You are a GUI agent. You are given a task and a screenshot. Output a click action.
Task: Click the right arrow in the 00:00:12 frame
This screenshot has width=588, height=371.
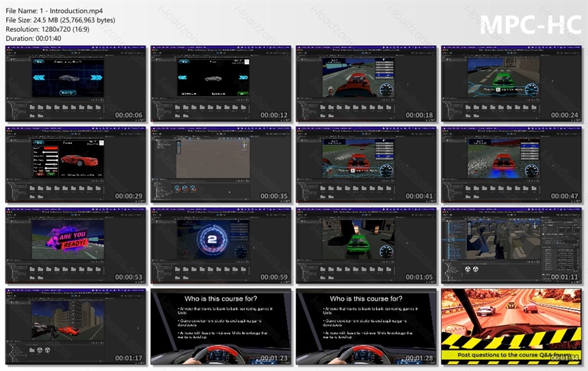click(243, 78)
